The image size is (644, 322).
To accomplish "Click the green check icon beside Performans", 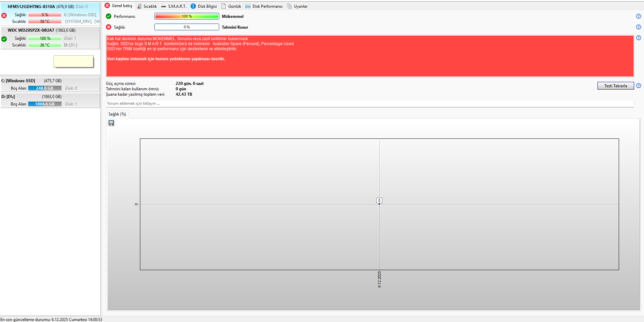I will point(109,16).
